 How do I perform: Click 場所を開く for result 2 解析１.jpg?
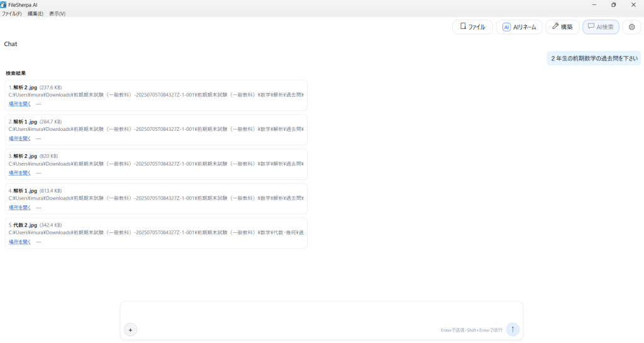19,138
